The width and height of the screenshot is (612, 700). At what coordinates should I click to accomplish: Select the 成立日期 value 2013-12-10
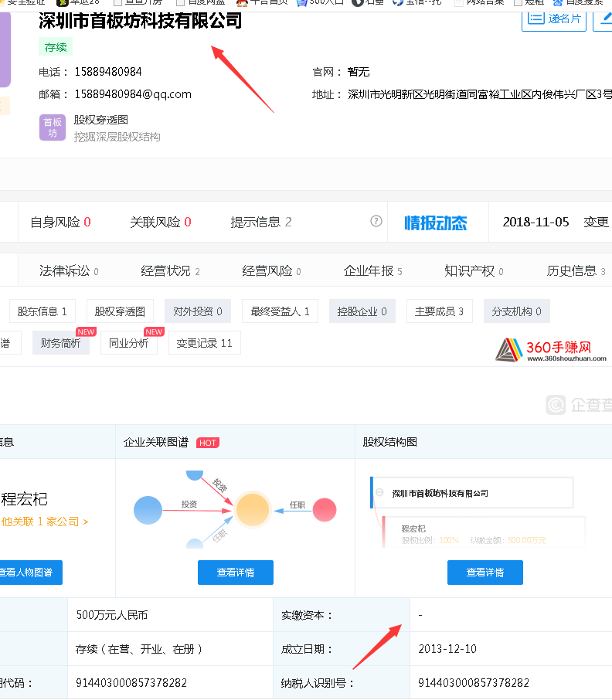[x=447, y=649]
